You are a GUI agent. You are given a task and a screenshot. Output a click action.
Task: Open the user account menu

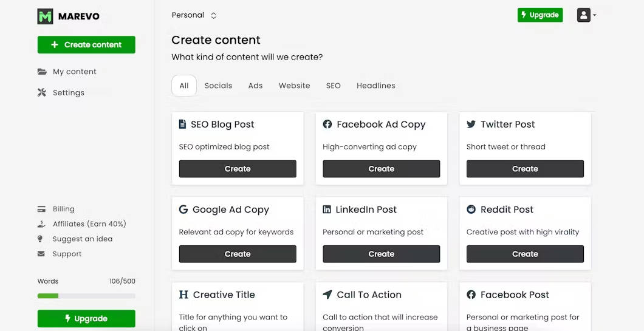point(586,15)
